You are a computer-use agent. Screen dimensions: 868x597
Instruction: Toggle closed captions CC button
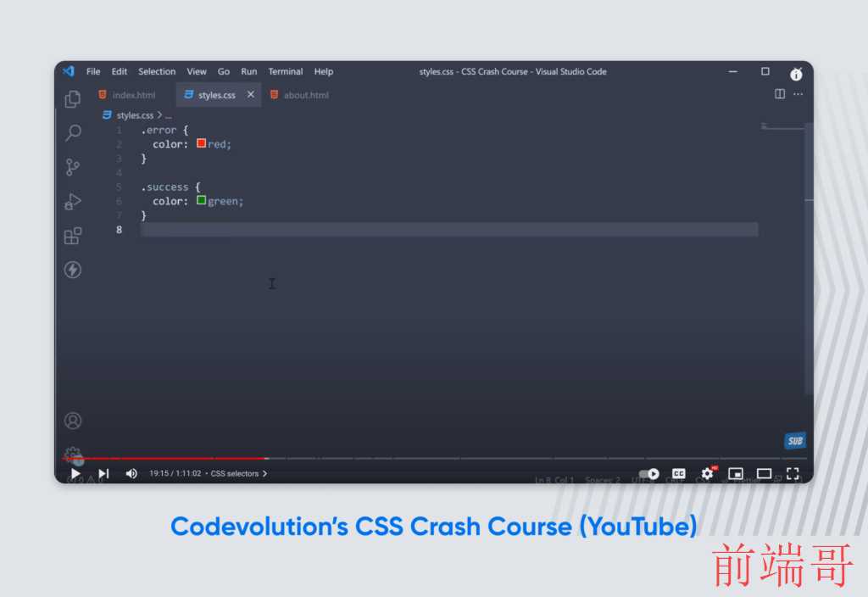tap(679, 473)
